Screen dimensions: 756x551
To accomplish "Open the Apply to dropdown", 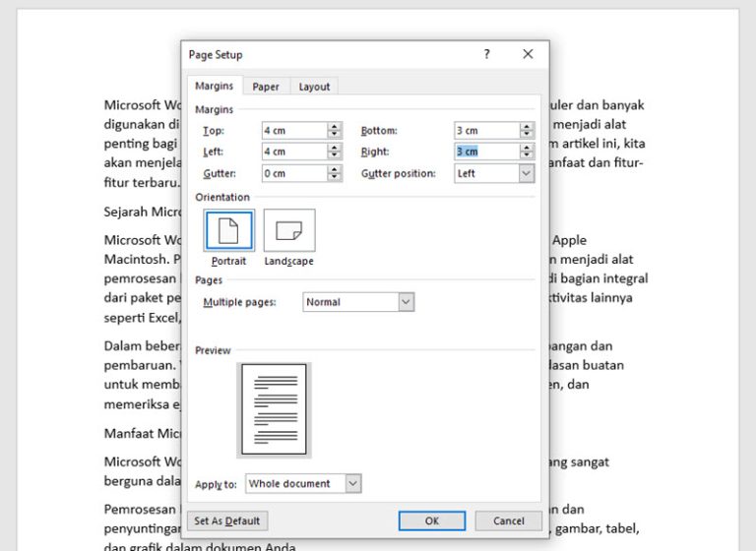I will point(353,483).
